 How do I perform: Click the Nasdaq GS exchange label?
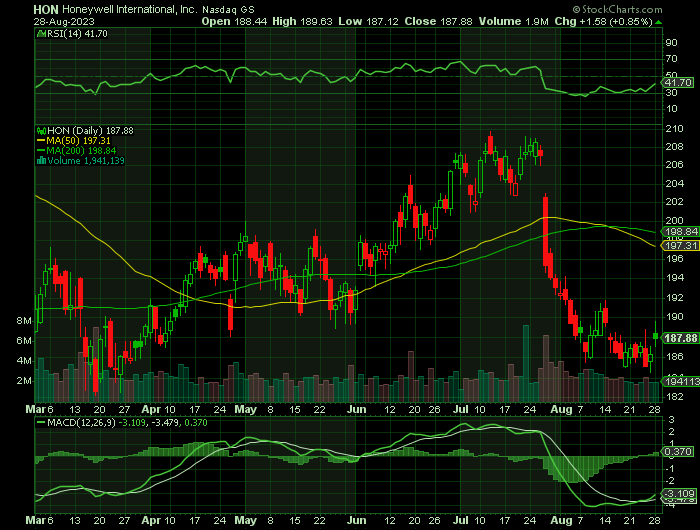click(x=228, y=9)
